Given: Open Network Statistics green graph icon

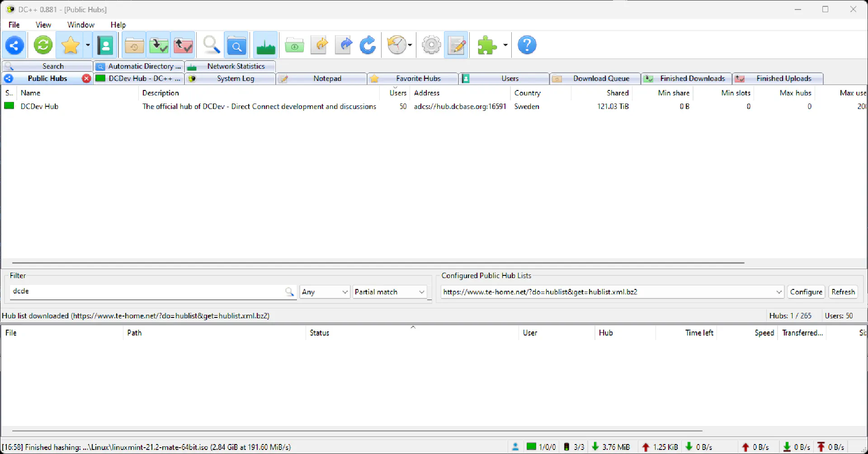Looking at the screenshot, I should coord(265,45).
